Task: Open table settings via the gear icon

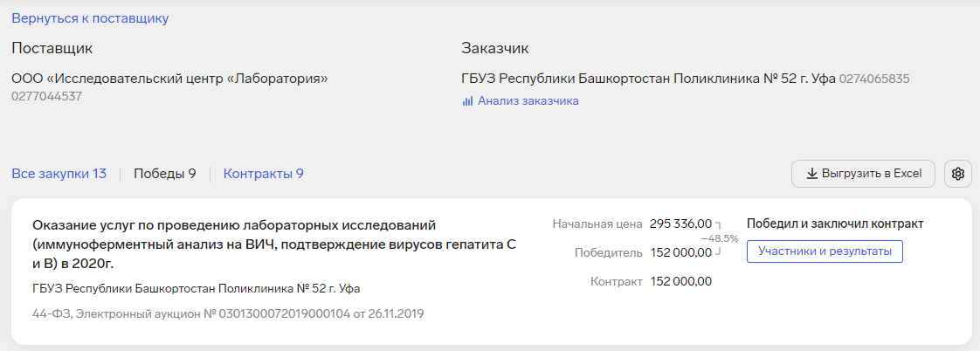Action: pos(957,174)
